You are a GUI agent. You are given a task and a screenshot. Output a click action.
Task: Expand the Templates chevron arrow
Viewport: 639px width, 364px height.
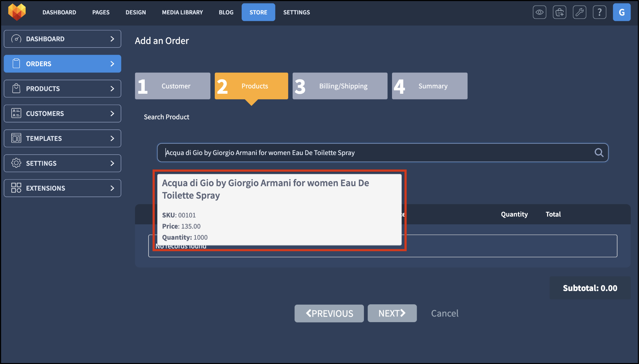(112, 138)
